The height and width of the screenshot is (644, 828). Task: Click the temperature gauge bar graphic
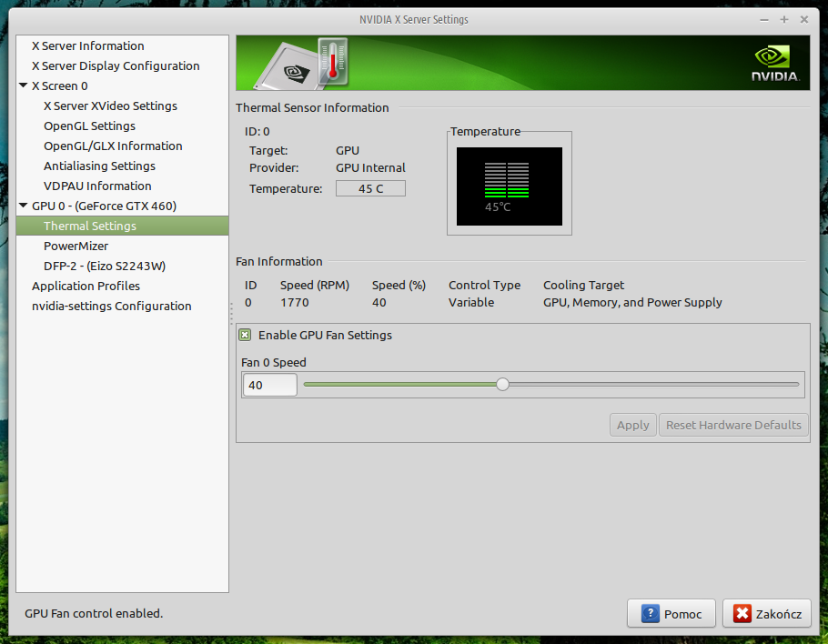tap(507, 180)
